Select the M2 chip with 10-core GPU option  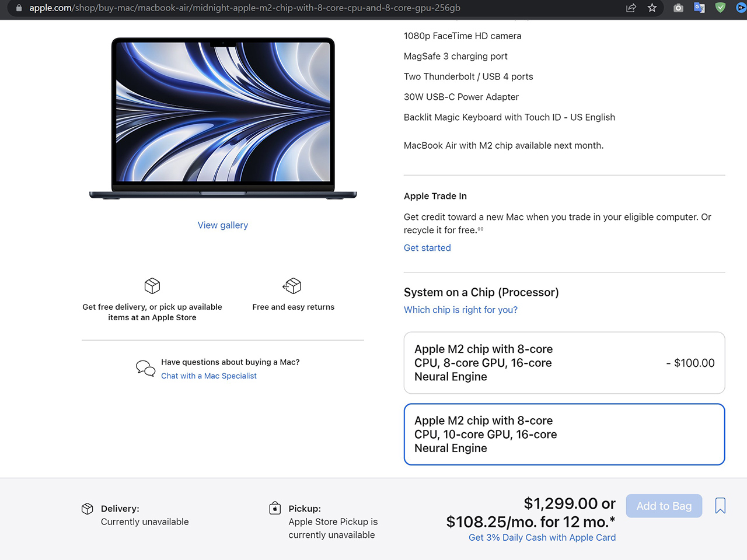point(564,435)
